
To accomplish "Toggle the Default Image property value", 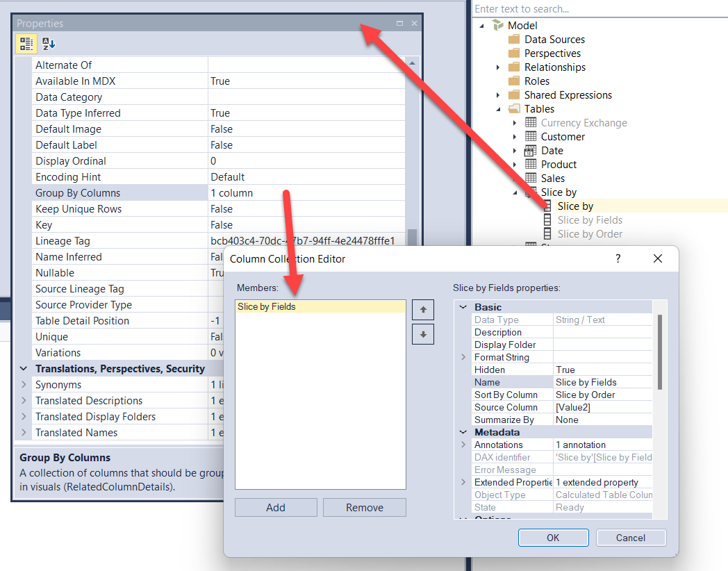I will click(229, 129).
